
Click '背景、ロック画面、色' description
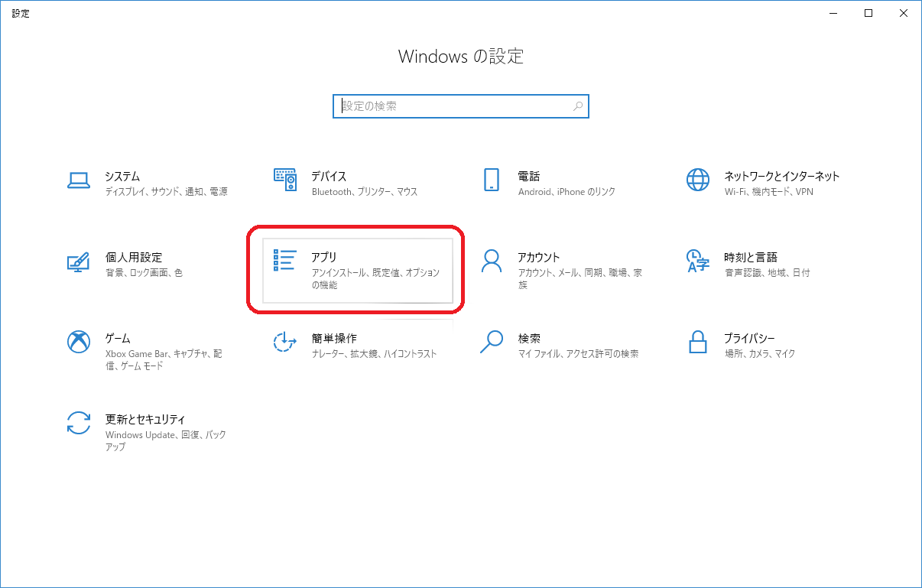pyautogui.click(x=144, y=273)
